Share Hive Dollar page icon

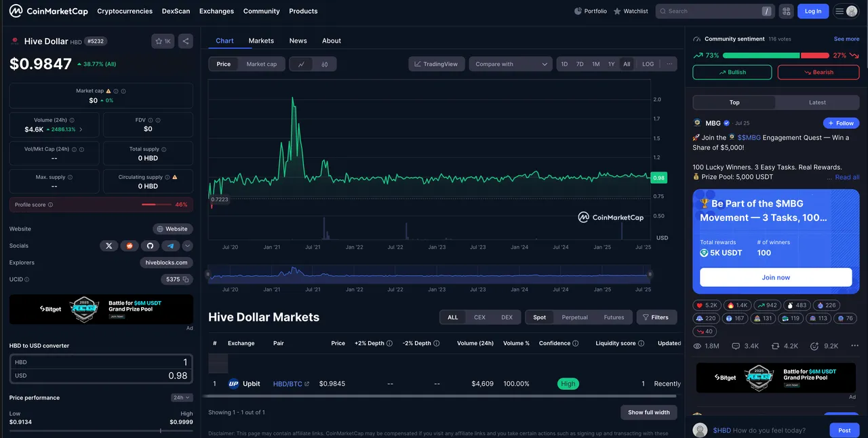click(186, 41)
